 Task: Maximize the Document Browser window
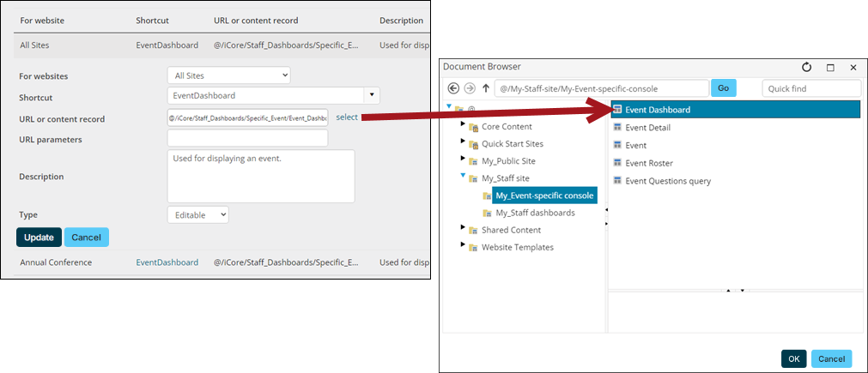click(830, 68)
